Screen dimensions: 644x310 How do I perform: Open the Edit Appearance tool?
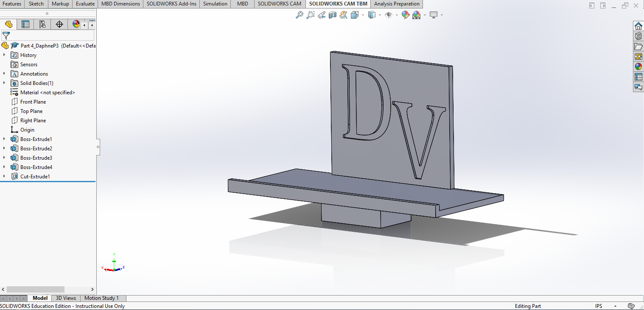(405, 15)
